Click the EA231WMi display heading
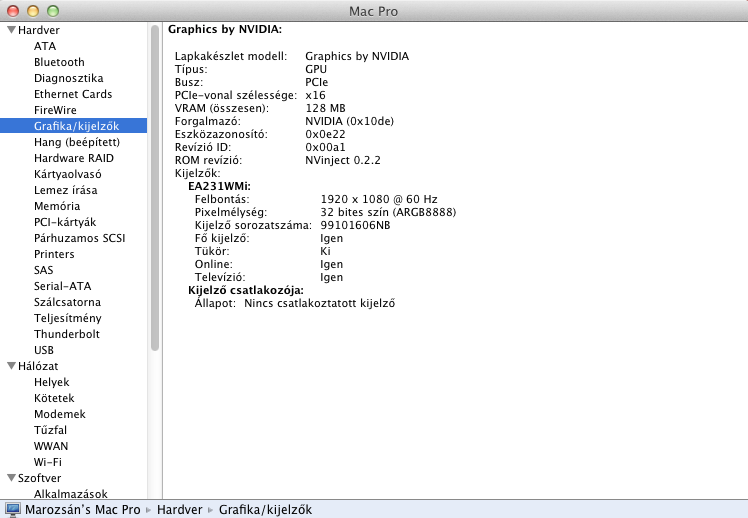The height and width of the screenshot is (518, 748). [x=219, y=186]
